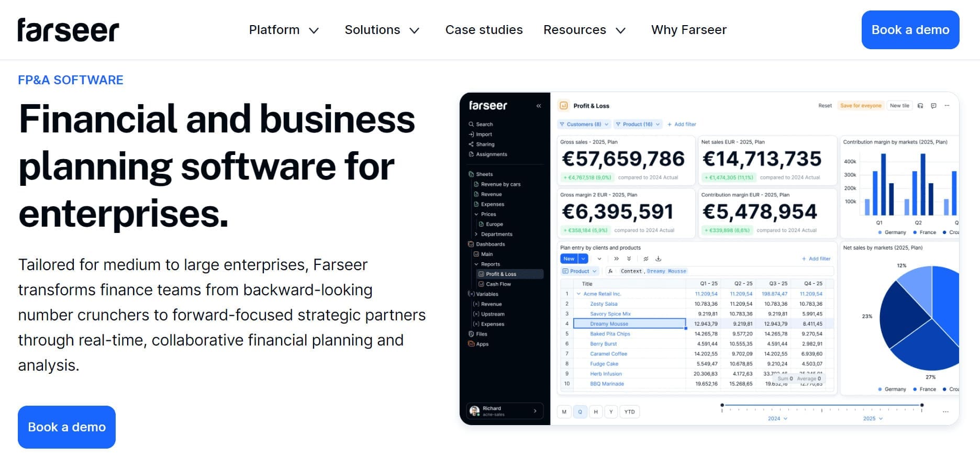980x457 pixels.
Task: Click the Files icon in the sidebar
Action: coord(471,334)
